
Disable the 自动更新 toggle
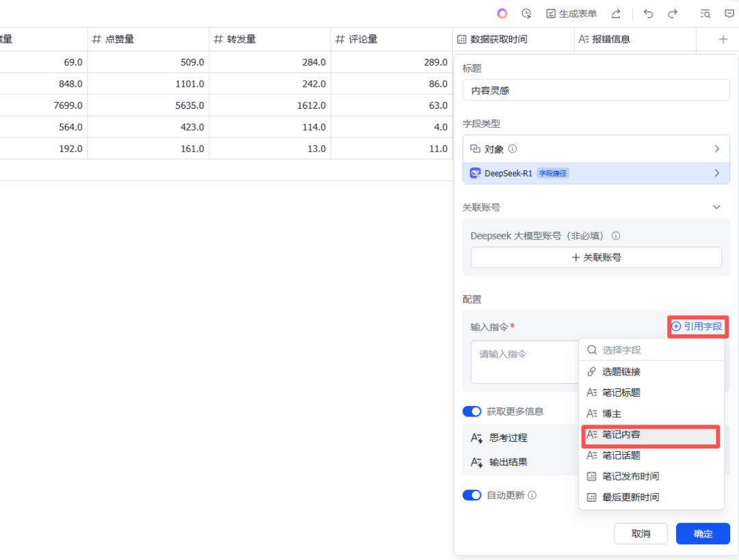point(472,494)
